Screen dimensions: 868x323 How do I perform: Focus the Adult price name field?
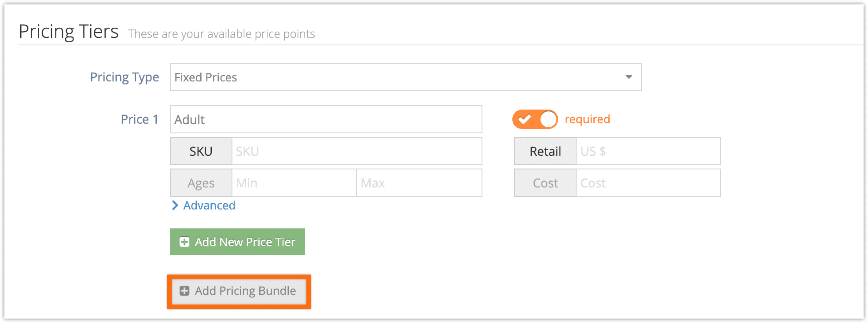pyautogui.click(x=326, y=119)
